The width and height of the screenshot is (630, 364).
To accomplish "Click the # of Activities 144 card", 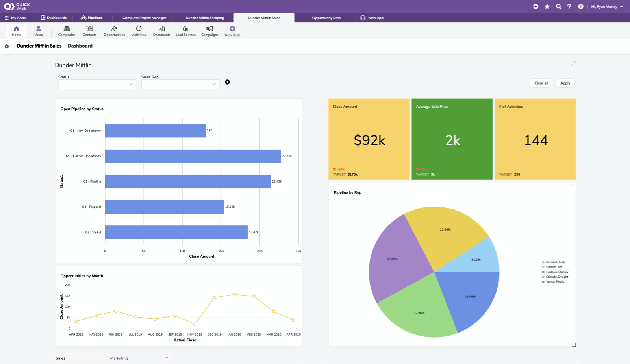I will click(x=535, y=139).
